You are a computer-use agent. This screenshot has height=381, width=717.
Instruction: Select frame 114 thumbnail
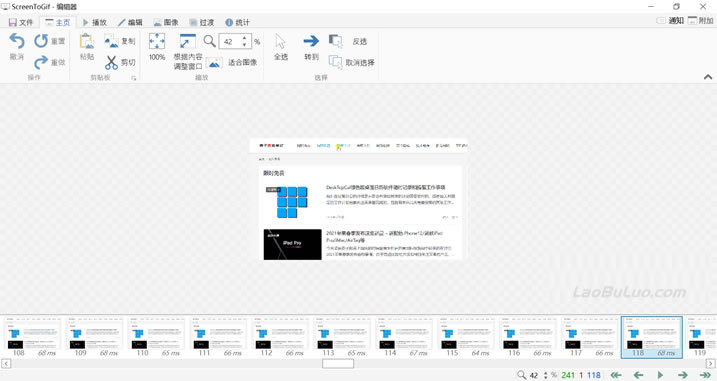[404, 337]
